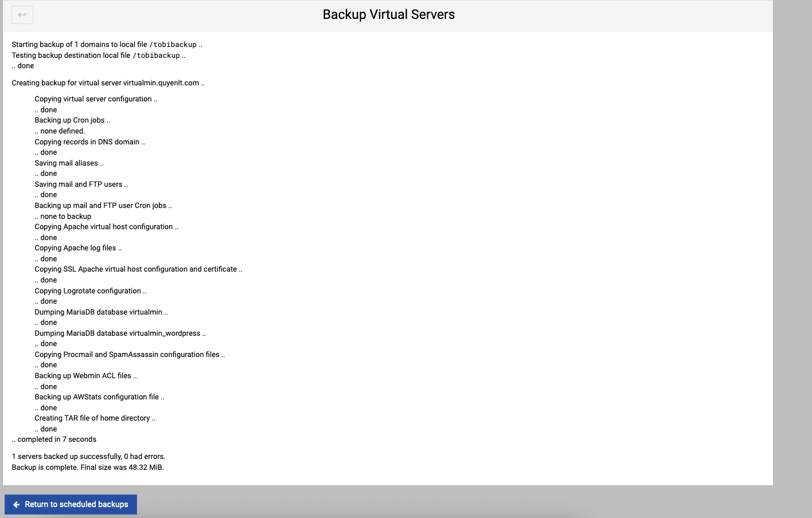812x518 pixels.
Task: Click the virtualmin.quyenlt.com server name text
Action: (x=161, y=83)
